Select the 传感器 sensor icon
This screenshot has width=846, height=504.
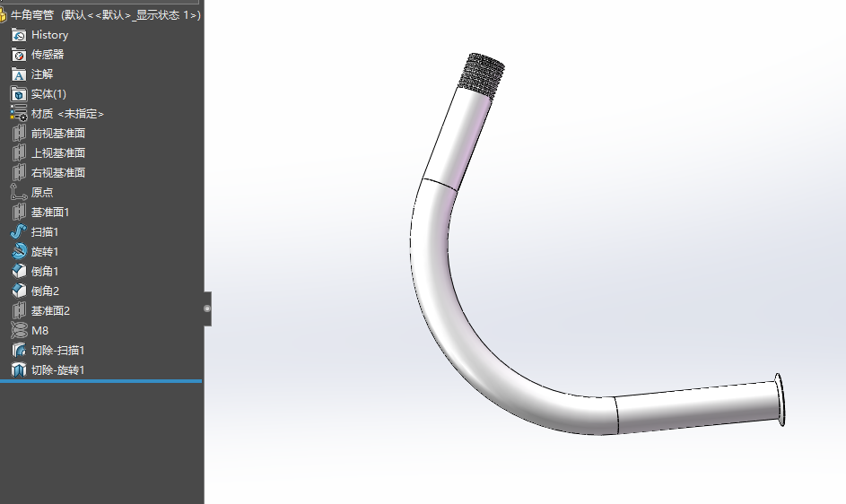coord(19,55)
